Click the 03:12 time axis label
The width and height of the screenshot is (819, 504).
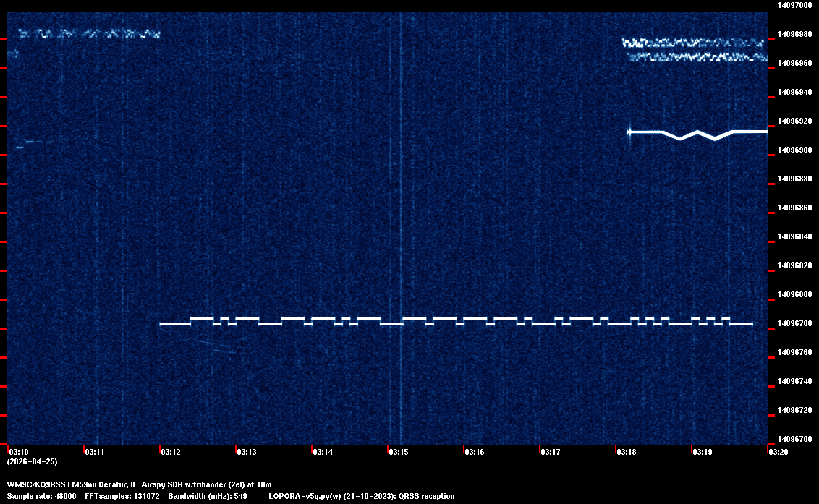[171, 452]
